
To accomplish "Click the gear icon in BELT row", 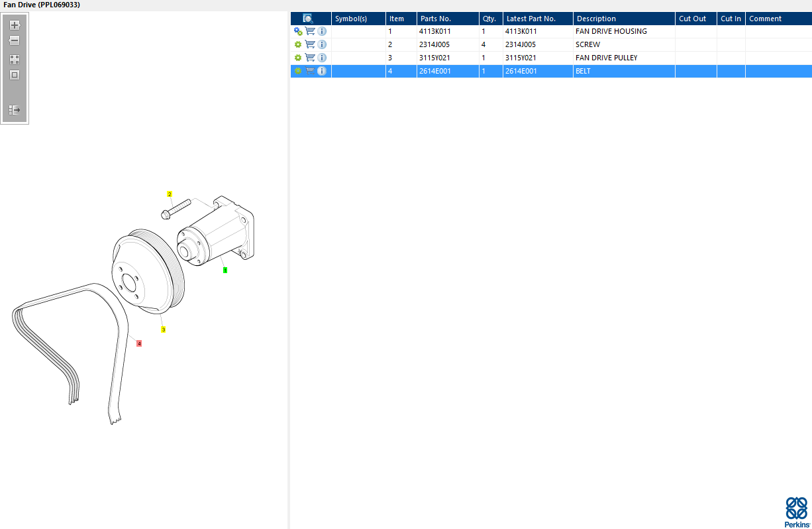I will click(x=298, y=71).
